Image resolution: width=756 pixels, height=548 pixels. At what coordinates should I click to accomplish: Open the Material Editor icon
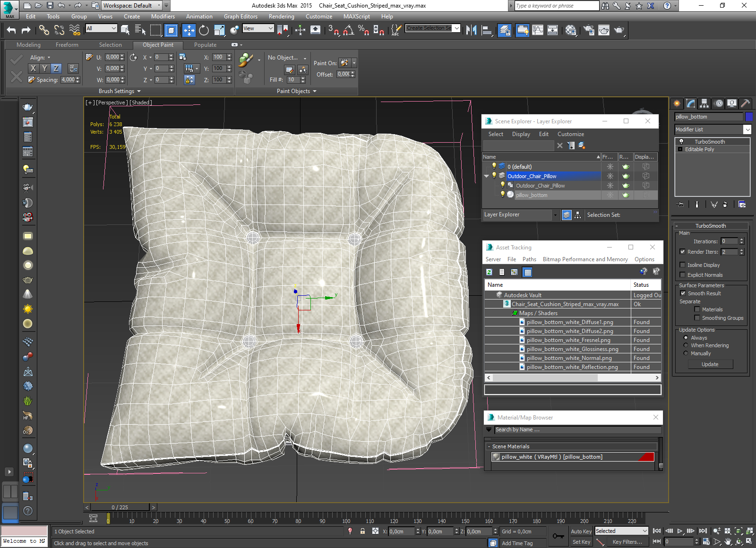(x=571, y=30)
